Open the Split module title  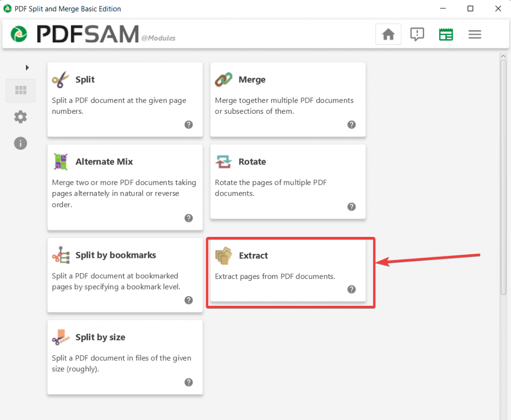click(85, 79)
